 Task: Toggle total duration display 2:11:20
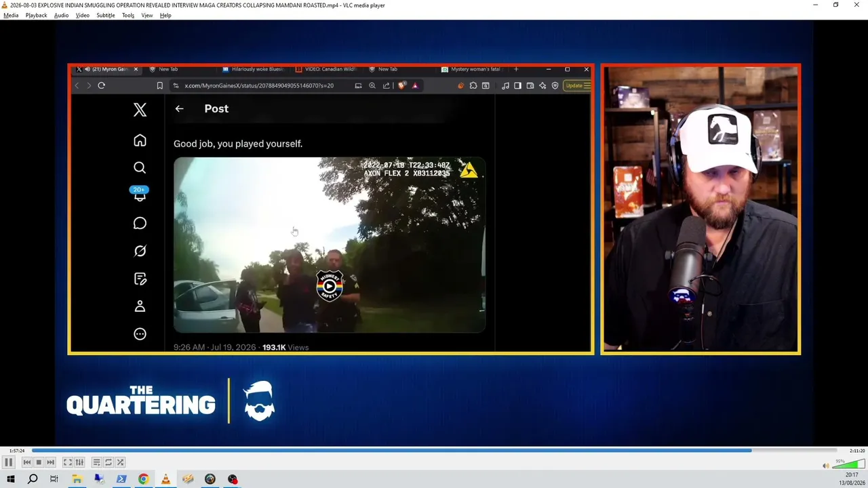(857, 451)
